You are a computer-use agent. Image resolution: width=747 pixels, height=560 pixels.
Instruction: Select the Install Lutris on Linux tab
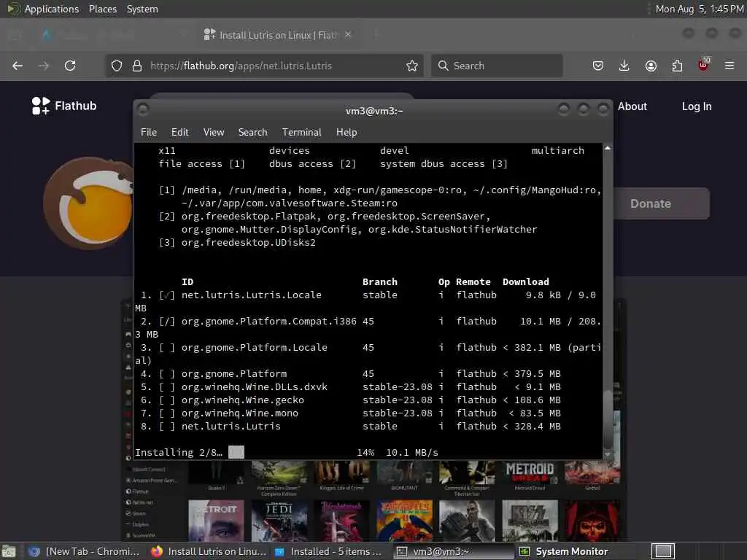pos(278,35)
